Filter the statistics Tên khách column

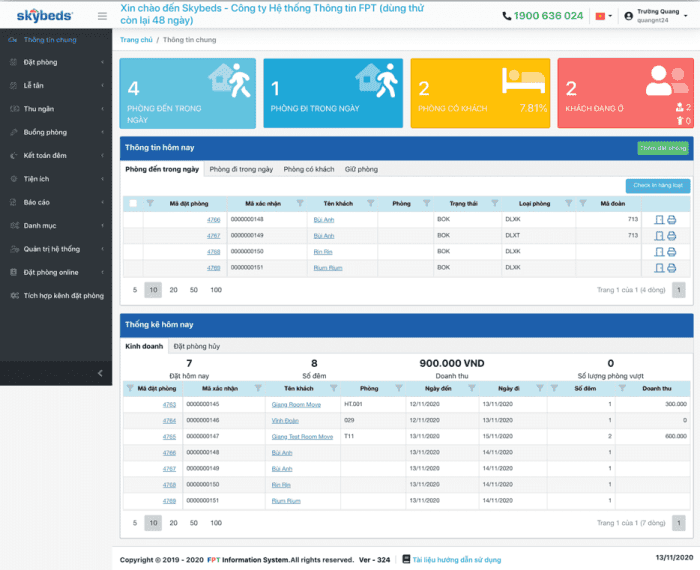[x=333, y=388]
